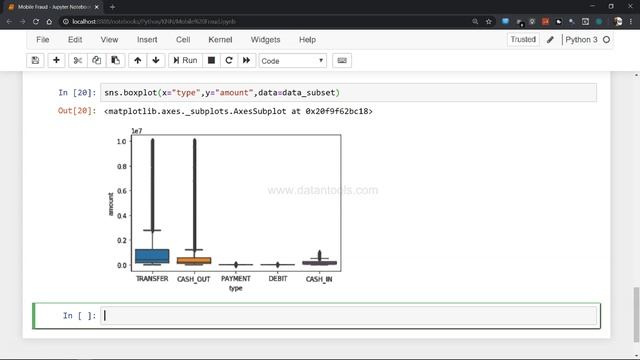Click the Trusted notebook indicator
The height and width of the screenshot is (360, 640).
[523, 40]
